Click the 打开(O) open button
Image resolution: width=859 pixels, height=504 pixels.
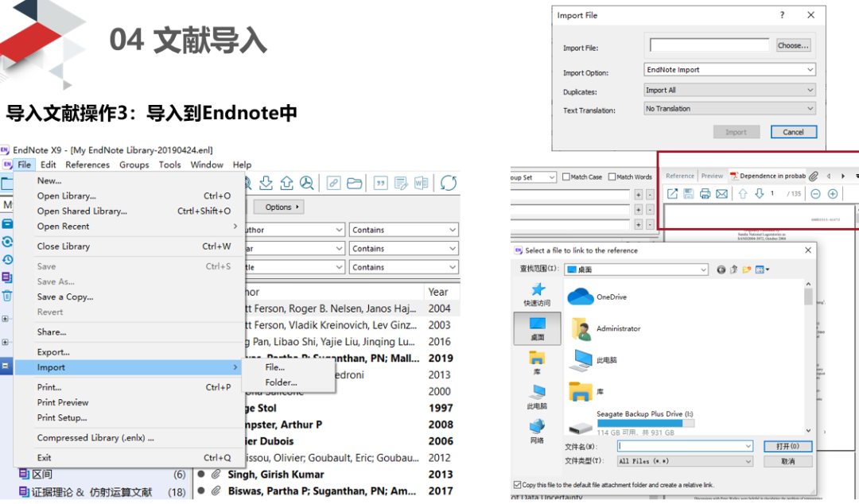click(x=787, y=447)
